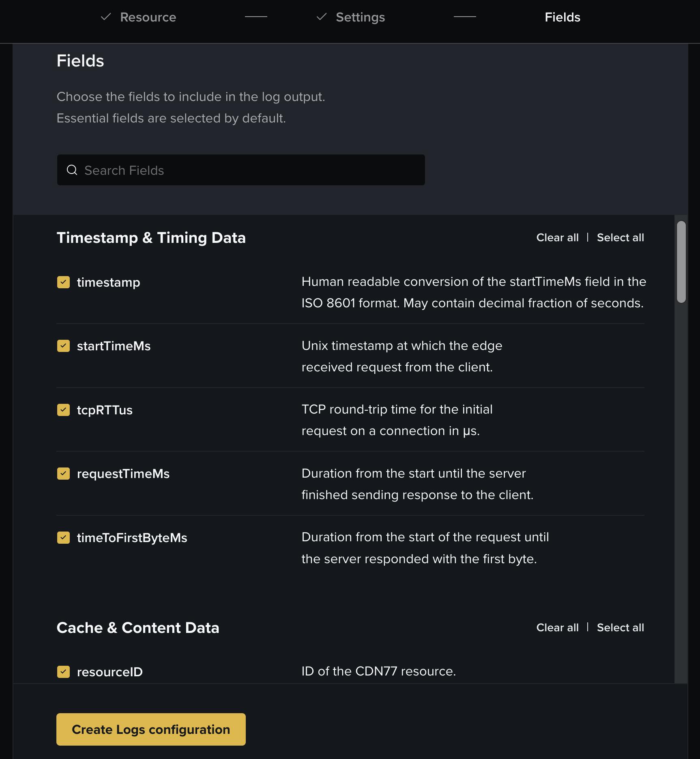Click the timeToFirstByteMs field label
700x759 pixels.
point(132,538)
